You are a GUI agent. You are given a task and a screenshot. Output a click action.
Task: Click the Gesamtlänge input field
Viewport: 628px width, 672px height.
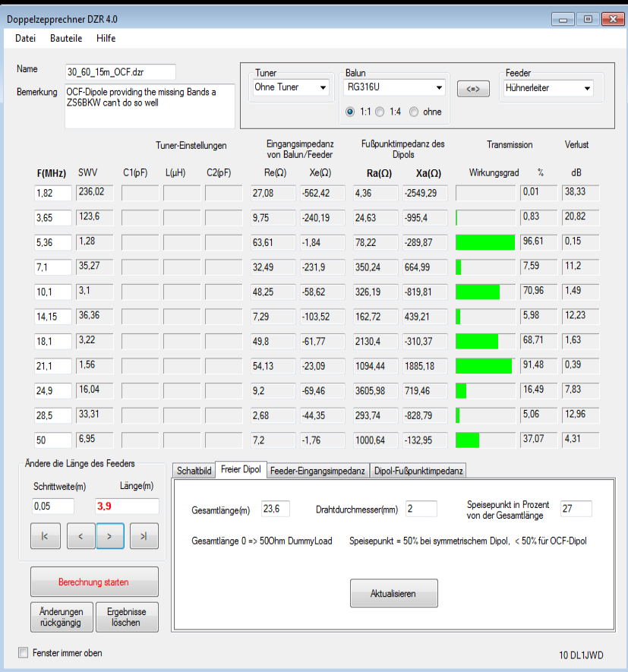click(x=275, y=509)
